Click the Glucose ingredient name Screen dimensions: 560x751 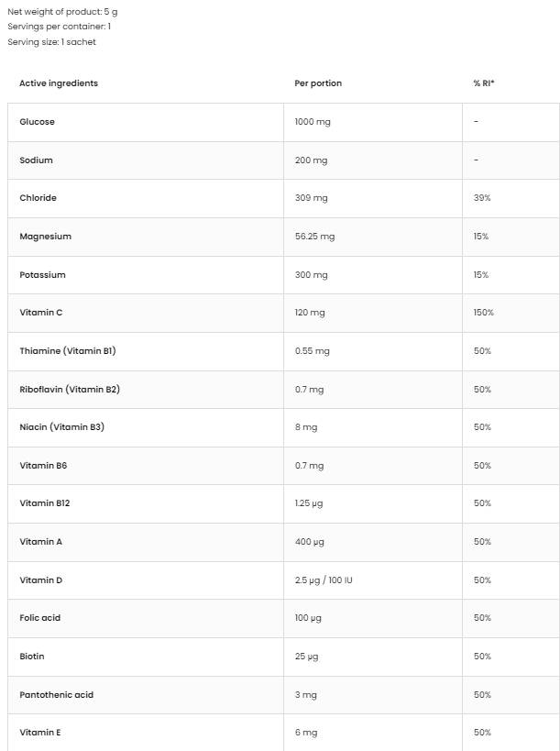click(x=37, y=122)
